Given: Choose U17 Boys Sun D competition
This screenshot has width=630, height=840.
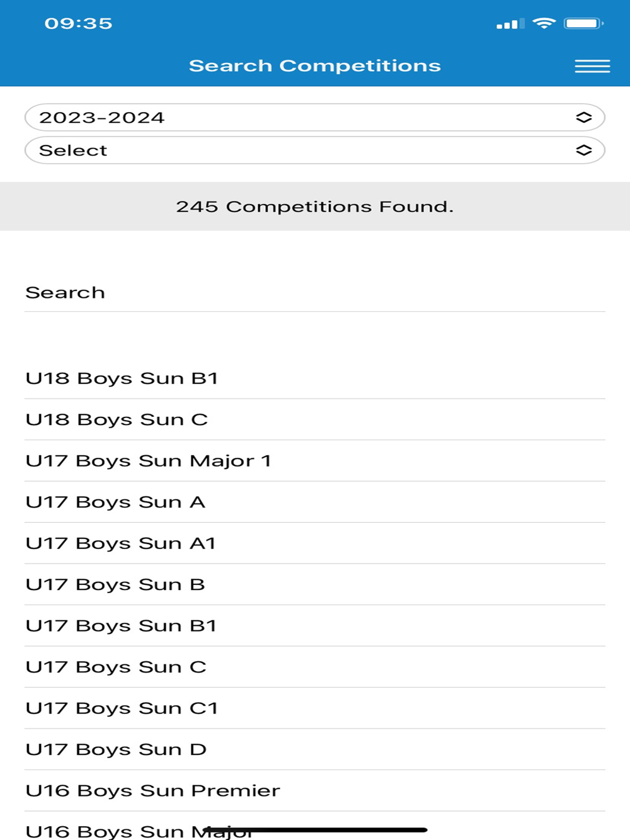Looking at the screenshot, I should (116, 750).
